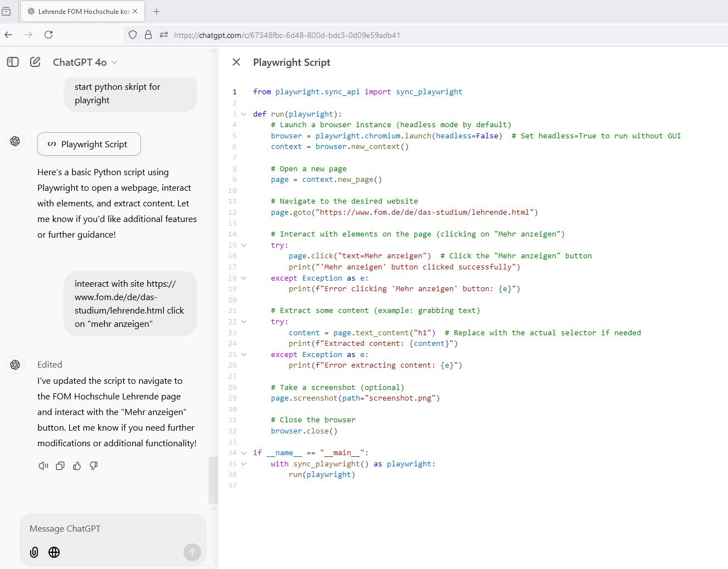The height and width of the screenshot is (569, 728).
Task: Click the chat panel vertical scrollbar
Action: click(x=213, y=480)
